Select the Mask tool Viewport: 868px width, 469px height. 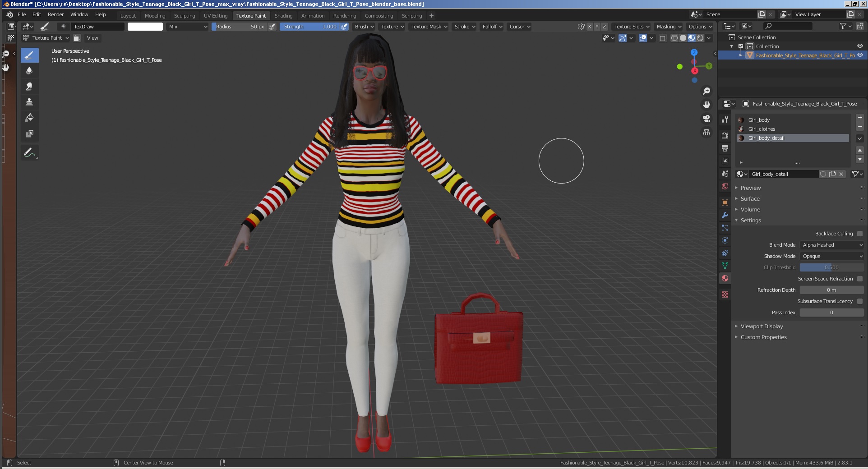tap(29, 133)
